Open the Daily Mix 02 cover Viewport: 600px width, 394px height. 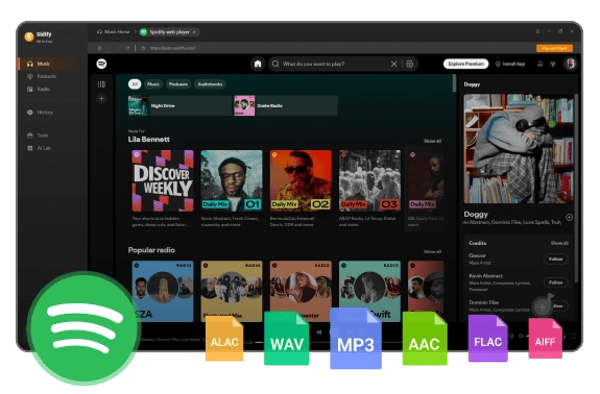pyautogui.click(x=301, y=181)
